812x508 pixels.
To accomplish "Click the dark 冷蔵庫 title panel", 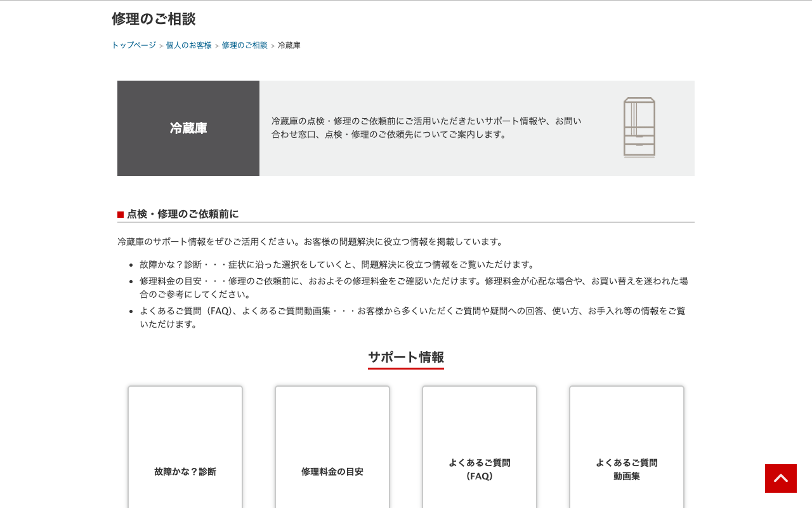I will [x=188, y=128].
